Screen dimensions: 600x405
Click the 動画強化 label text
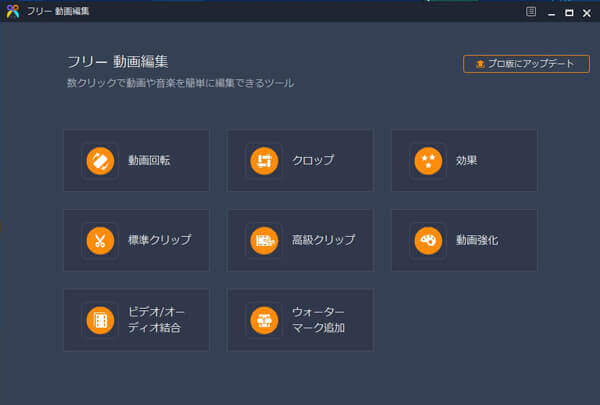point(477,240)
